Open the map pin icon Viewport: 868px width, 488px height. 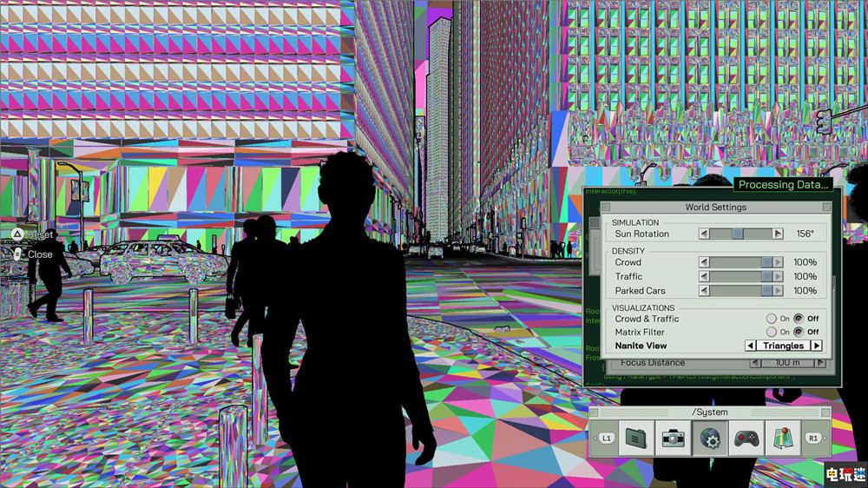pos(784,439)
